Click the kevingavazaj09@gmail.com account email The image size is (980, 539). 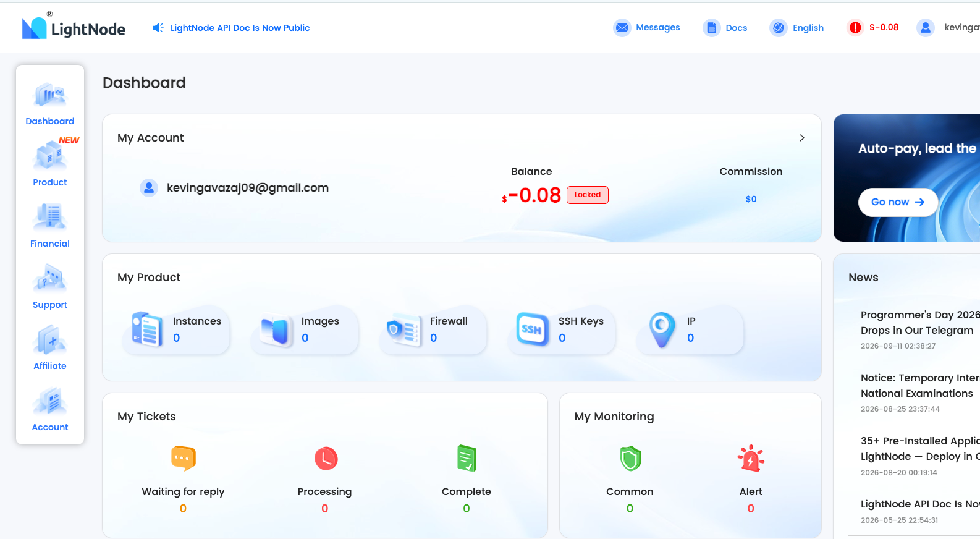[248, 188]
